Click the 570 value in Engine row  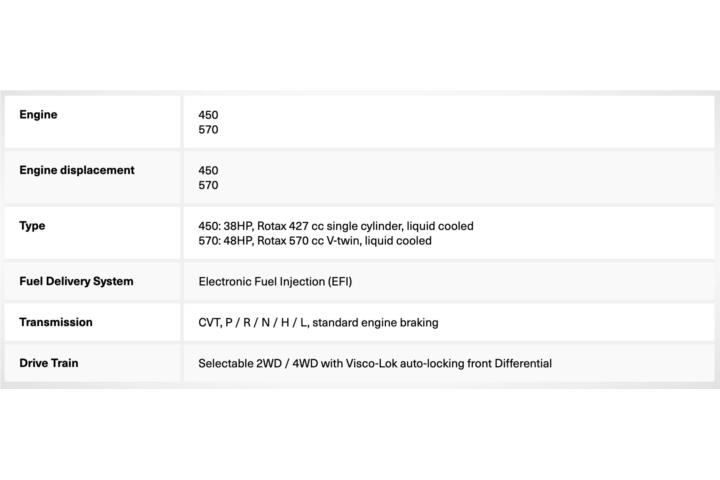pos(208,130)
